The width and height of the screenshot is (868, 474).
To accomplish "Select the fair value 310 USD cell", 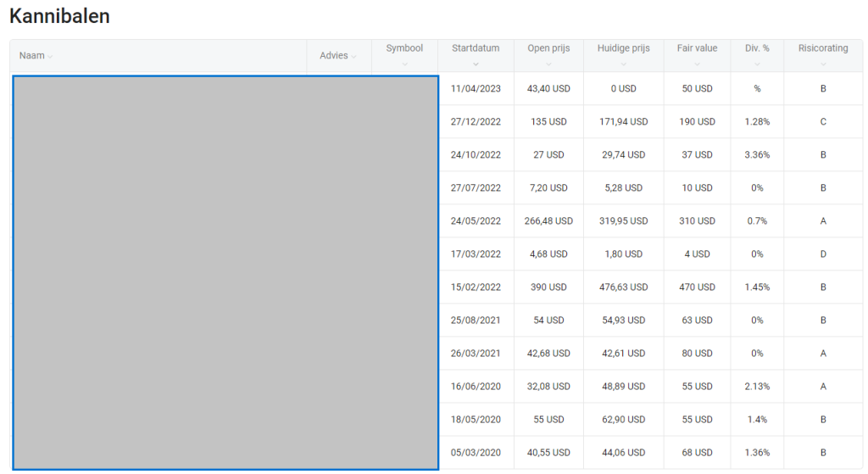I will (696, 221).
